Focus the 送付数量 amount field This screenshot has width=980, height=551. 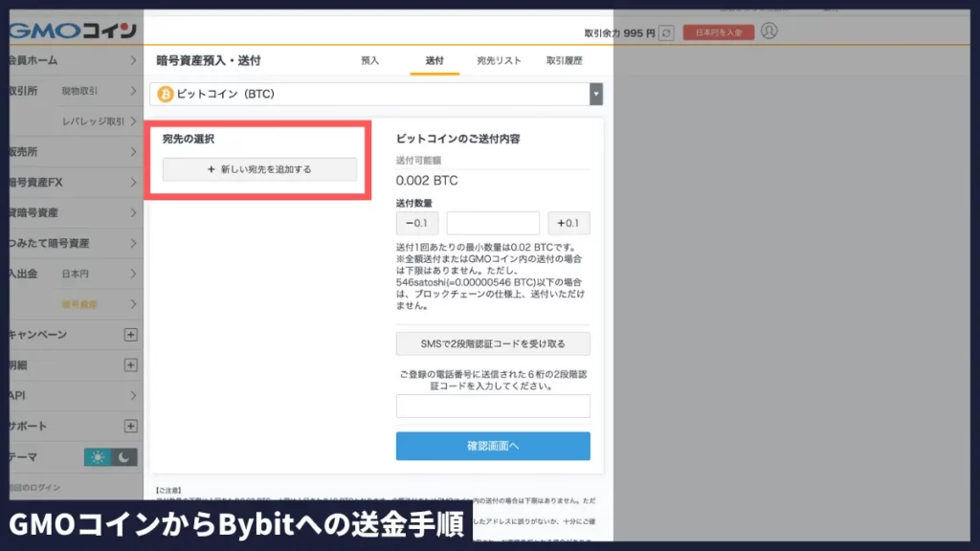click(x=493, y=223)
